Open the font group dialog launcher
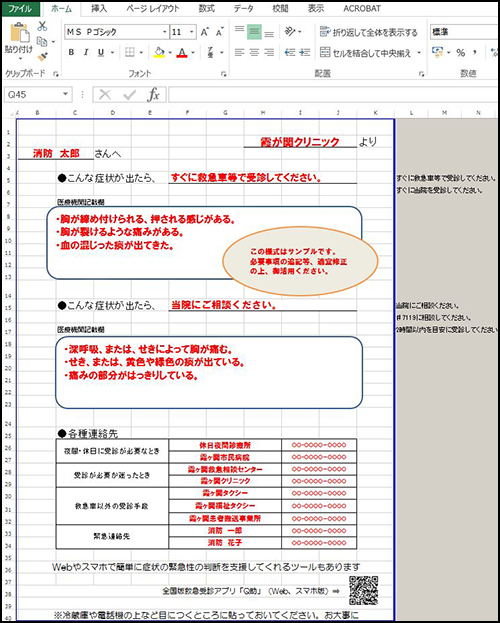Image resolution: width=500 pixels, height=623 pixels. pyautogui.click(x=223, y=74)
